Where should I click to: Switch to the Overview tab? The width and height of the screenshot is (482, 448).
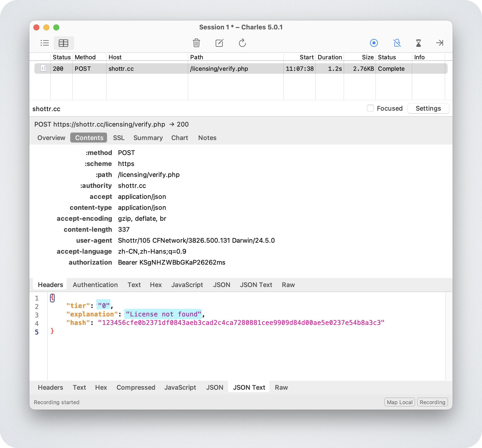[51, 138]
